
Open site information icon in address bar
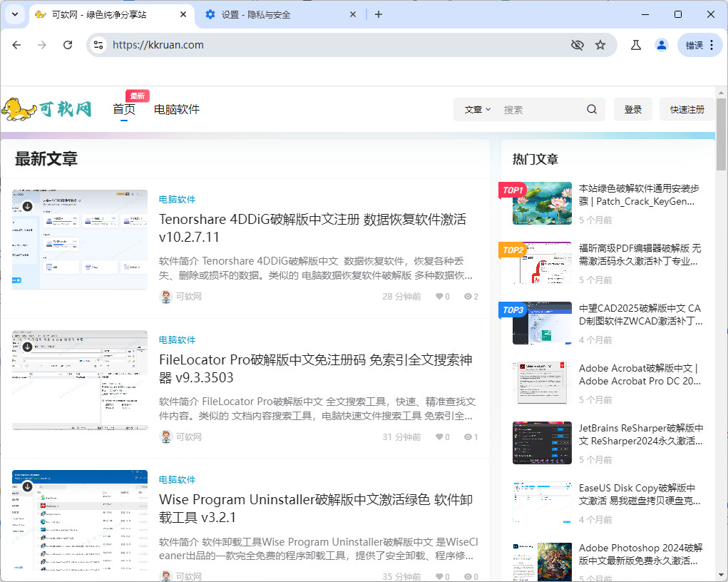[98, 45]
